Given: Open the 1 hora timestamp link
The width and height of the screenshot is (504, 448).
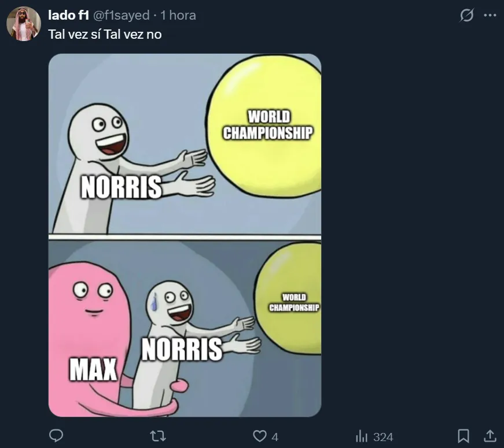Looking at the screenshot, I should pos(178,15).
